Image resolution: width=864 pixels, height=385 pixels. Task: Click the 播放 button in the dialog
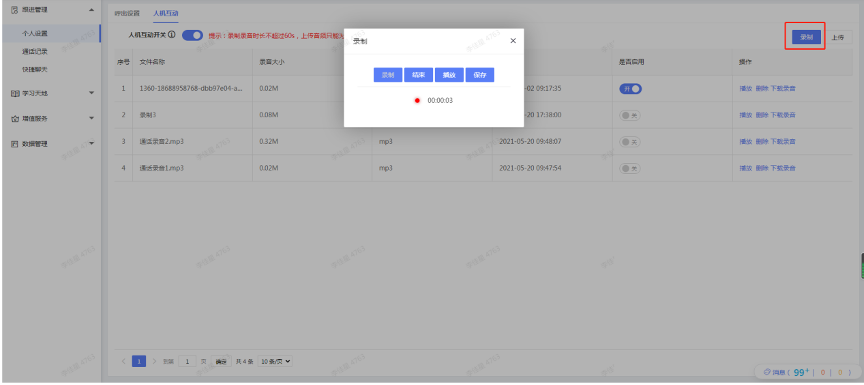(449, 75)
